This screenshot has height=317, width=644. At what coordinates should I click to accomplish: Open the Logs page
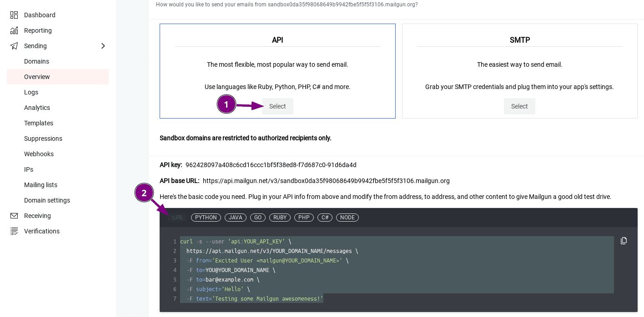click(x=31, y=92)
